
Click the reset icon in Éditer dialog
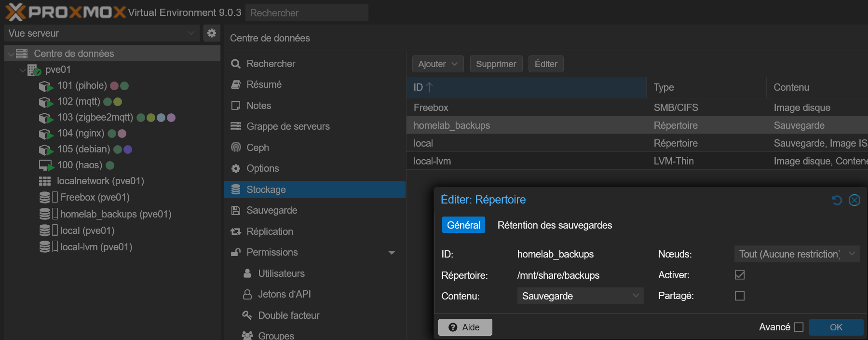[x=837, y=200]
